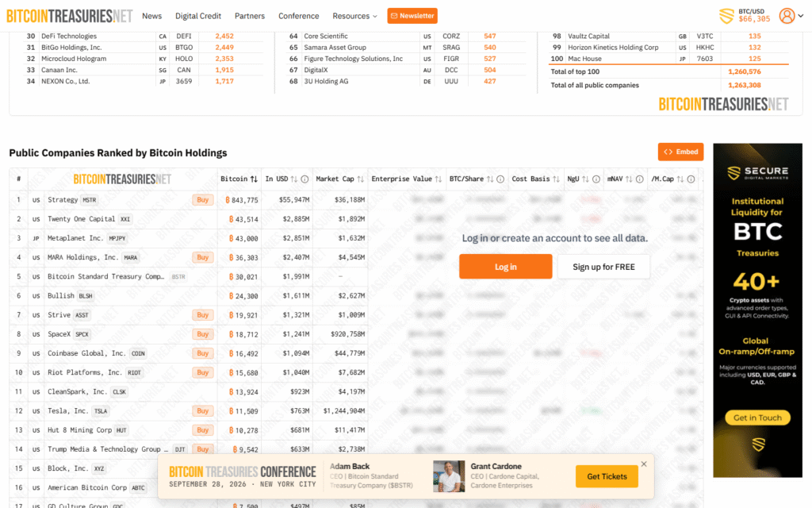Click the orange Newsletter button
812x508 pixels.
[x=412, y=16]
